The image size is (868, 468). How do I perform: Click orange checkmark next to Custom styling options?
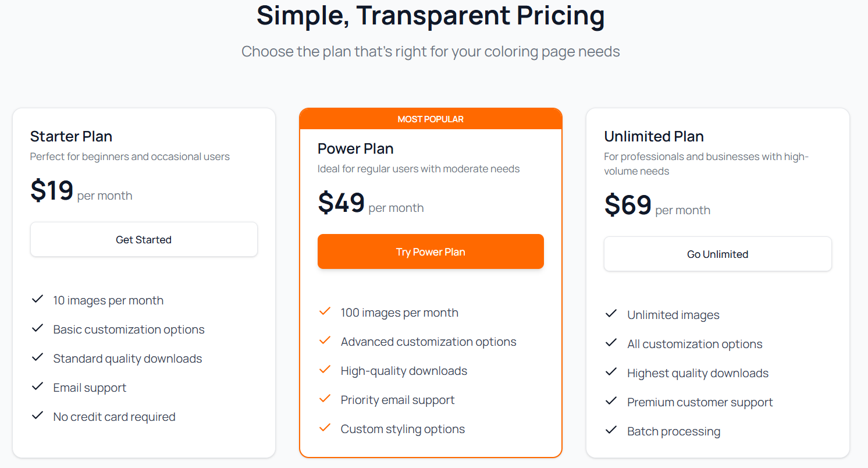pyautogui.click(x=325, y=428)
